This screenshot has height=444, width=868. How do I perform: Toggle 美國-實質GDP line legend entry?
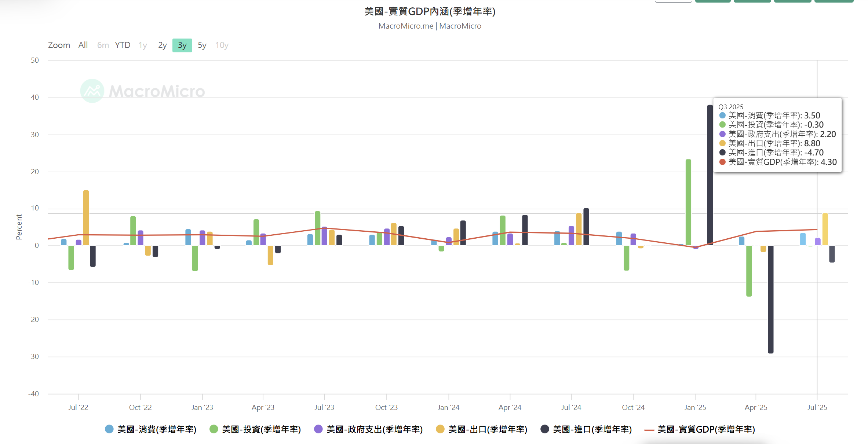[706, 429]
